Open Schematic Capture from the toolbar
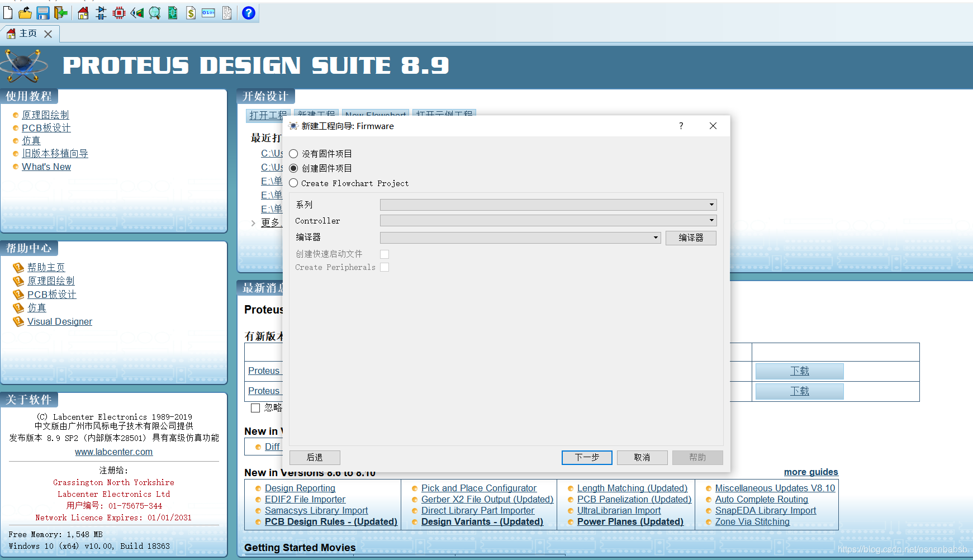The height and width of the screenshot is (560, 973). click(101, 12)
